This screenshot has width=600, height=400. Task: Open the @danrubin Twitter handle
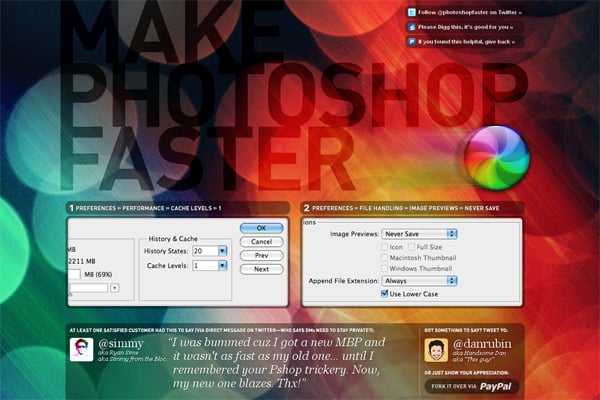[x=482, y=344]
